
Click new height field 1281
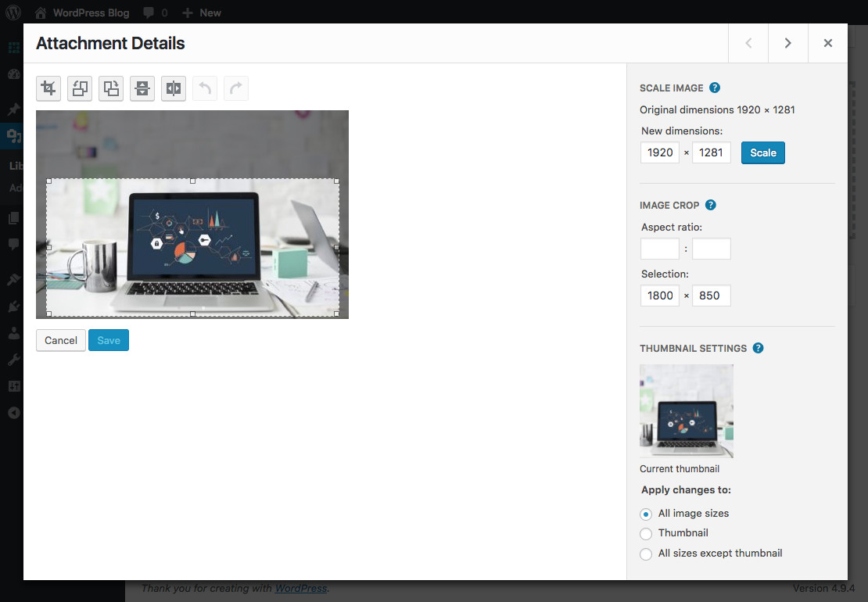(x=712, y=152)
